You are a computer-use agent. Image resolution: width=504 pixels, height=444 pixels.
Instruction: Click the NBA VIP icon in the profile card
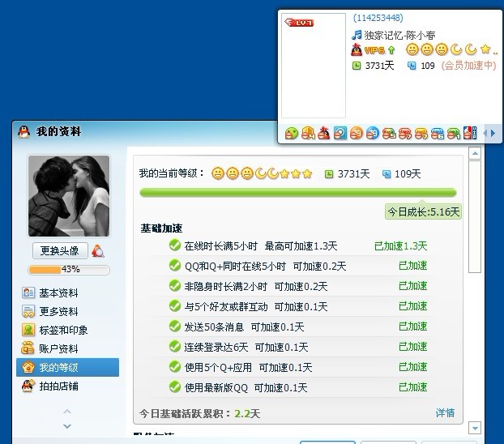[470, 133]
